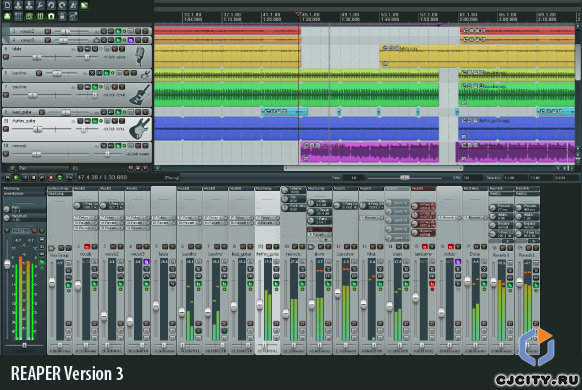Click the rewind-to-start transport button

pyautogui.click(x=7, y=178)
